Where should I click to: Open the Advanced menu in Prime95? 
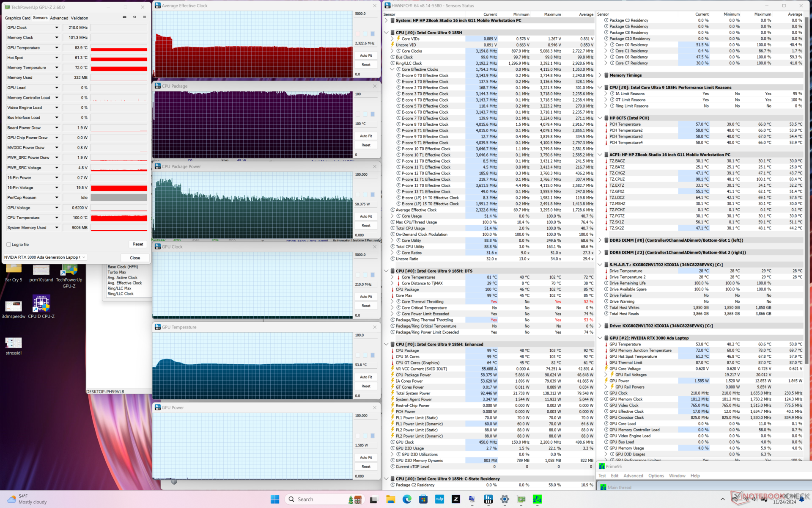[x=633, y=476]
